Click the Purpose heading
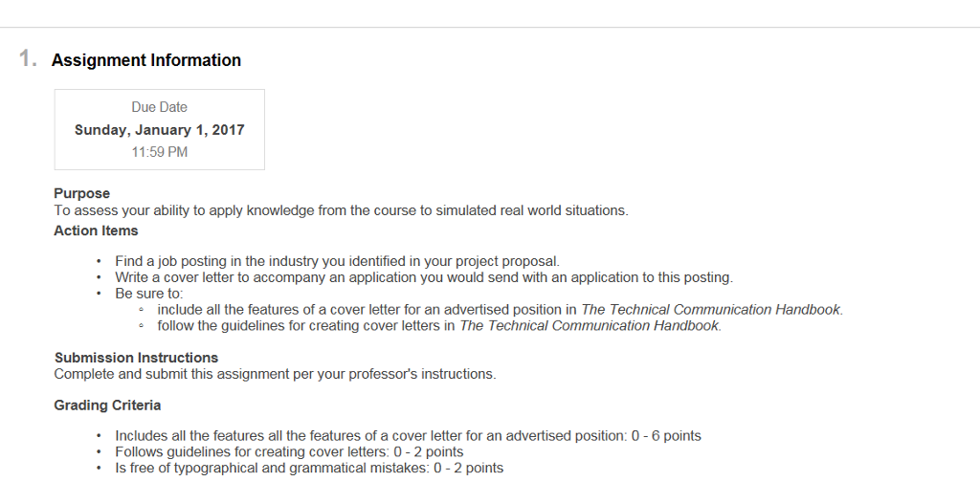 pos(82,193)
